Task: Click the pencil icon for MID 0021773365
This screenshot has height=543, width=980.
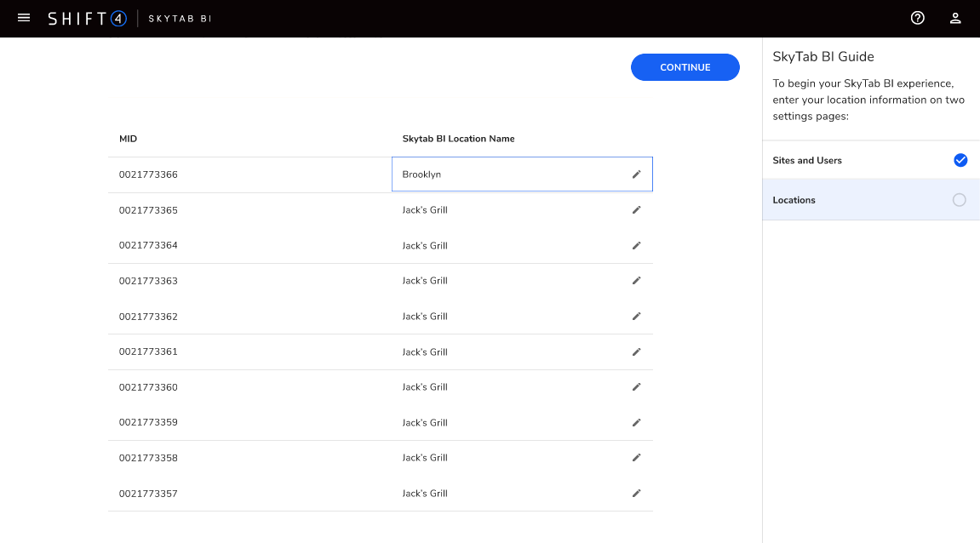Action: click(x=636, y=209)
